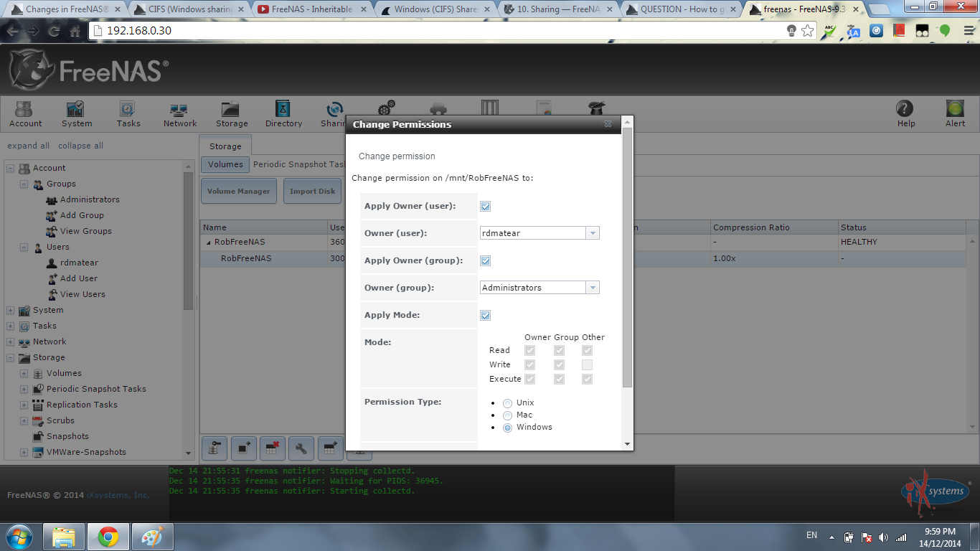Click the browser reload button
Screen dimensions: 980x551
(54, 31)
